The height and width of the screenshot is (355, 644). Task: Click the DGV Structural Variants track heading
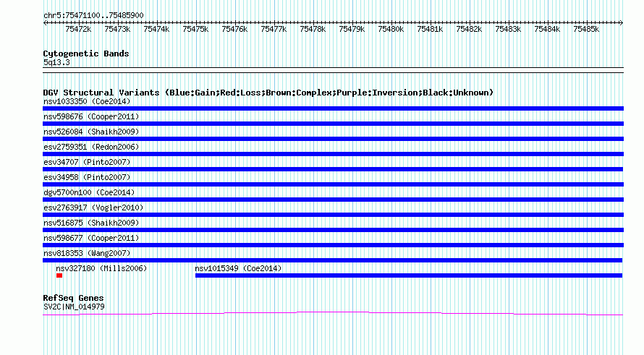tap(268, 93)
